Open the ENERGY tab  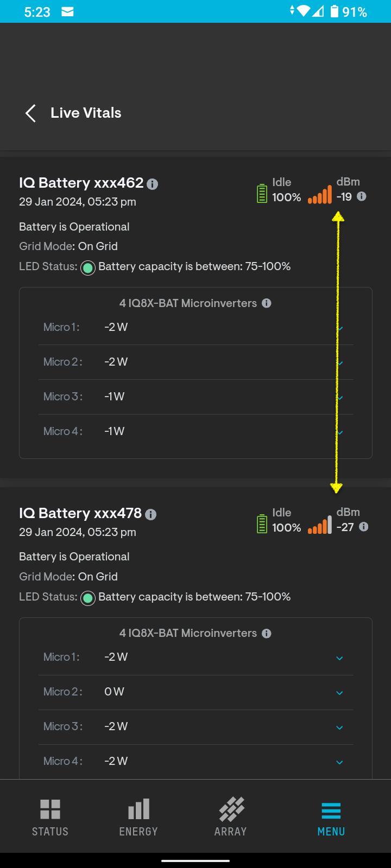138,817
